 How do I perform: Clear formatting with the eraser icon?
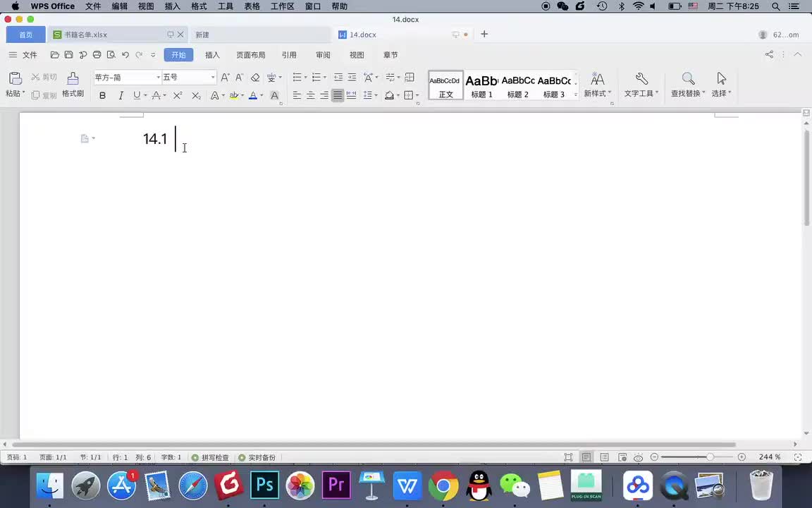[255, 77]
